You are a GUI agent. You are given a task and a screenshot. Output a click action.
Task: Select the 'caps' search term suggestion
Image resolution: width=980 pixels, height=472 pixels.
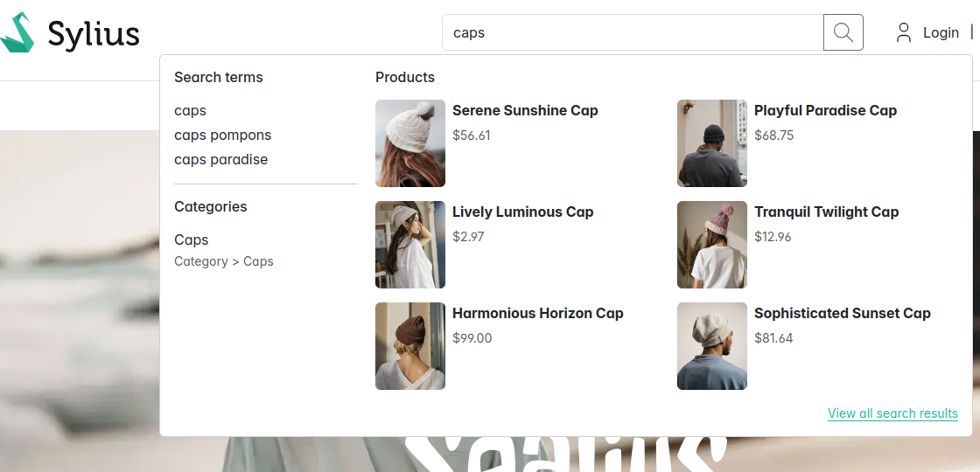click(x=190, y=110)
